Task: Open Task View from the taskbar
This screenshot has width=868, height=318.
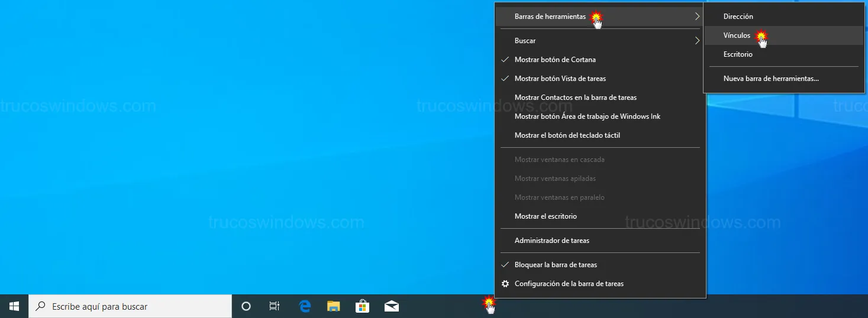Action: [x=275, y=306]
